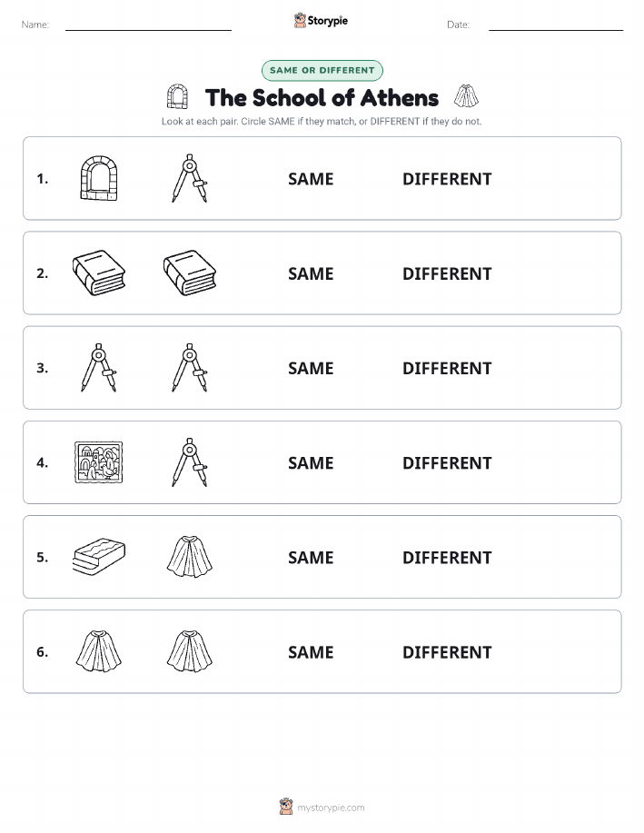Select the painting icon in row 4
This screenshot has width=644, height=833.
coord(99,462)
